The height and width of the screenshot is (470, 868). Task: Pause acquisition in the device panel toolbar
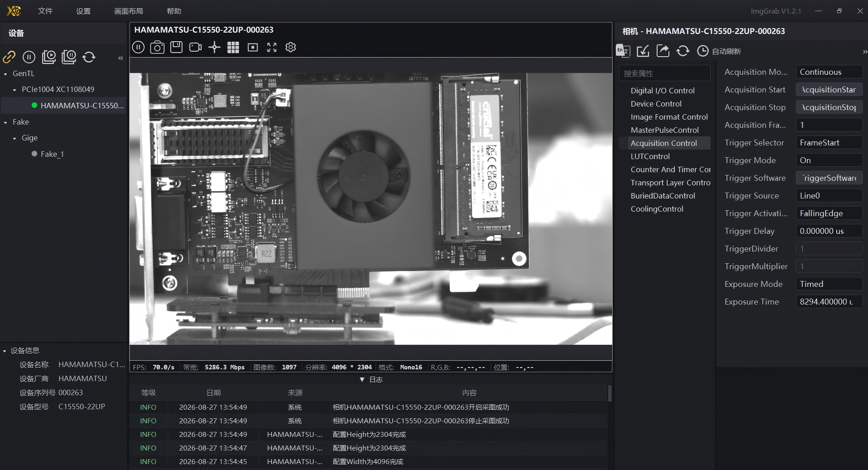point(29,57)
